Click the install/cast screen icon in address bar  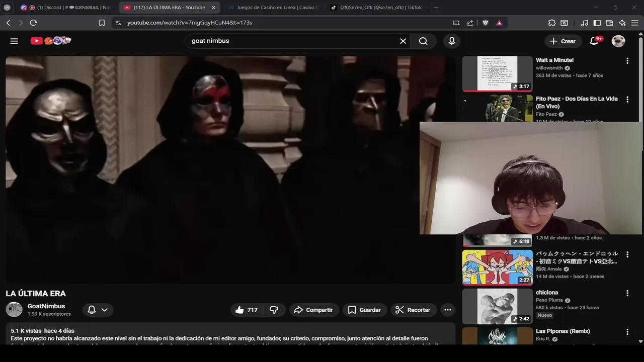(x=456, y=23)
